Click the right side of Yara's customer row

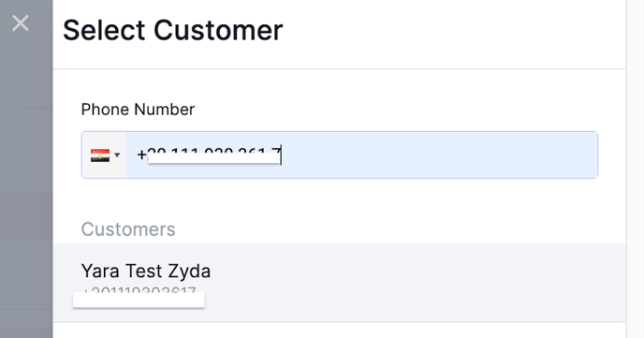tap(493, 283)
